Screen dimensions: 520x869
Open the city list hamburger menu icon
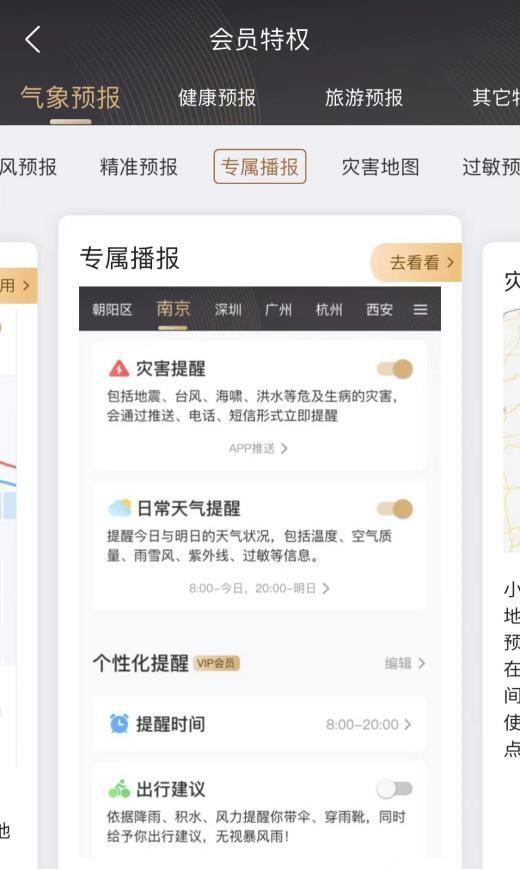pos(420,309)
